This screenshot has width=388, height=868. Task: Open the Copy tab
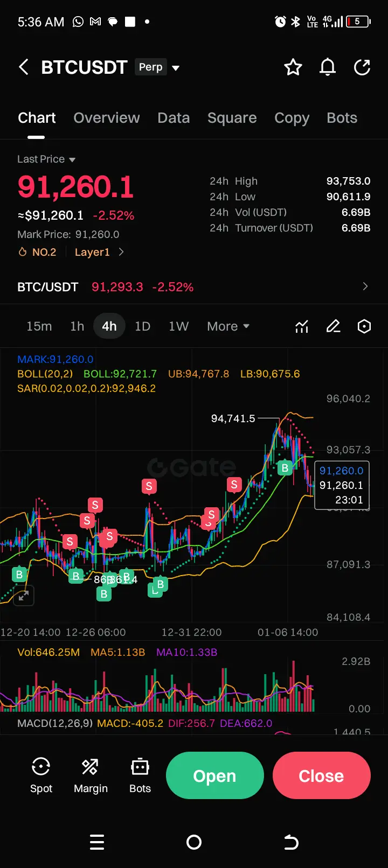pyautogui.click(x=292, y=118)
